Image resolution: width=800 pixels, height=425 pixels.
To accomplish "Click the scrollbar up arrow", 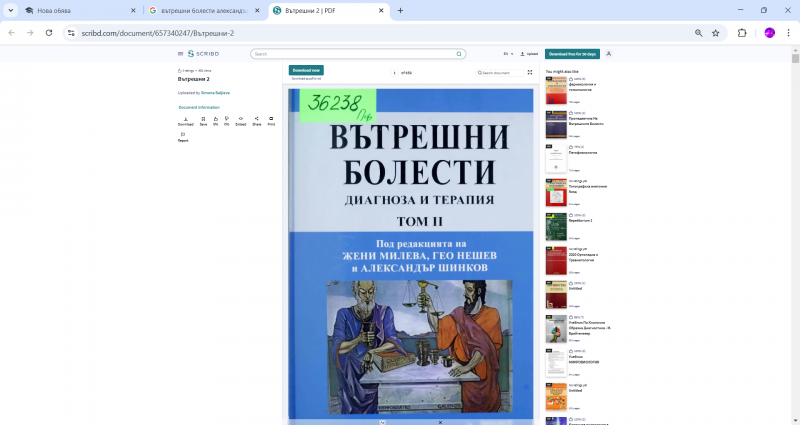I will 795,49.
